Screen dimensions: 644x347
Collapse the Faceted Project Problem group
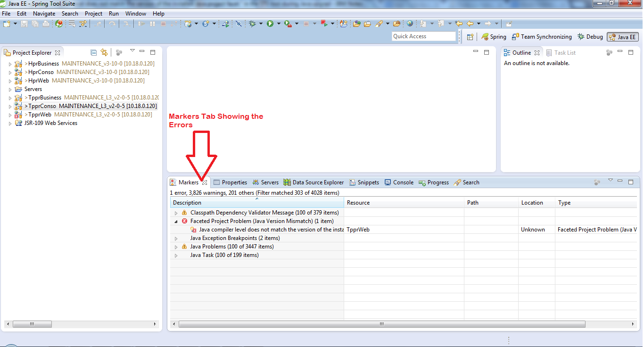(175, 221)
